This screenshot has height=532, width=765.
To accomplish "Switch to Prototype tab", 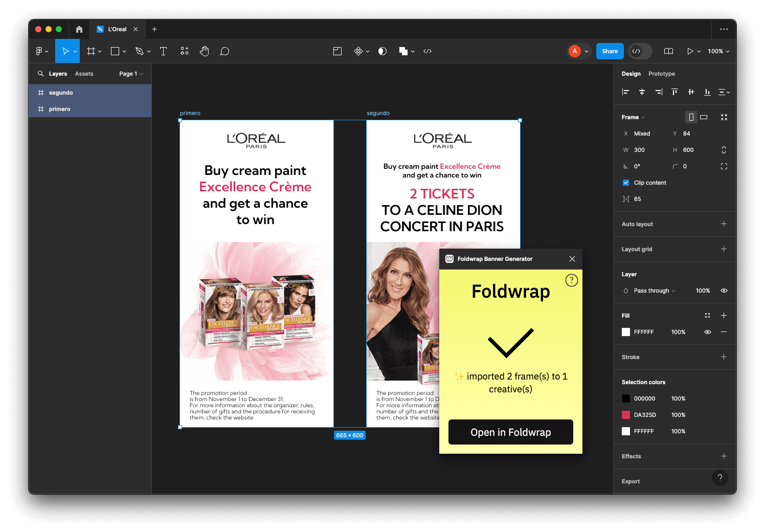I will click(662, 74).
